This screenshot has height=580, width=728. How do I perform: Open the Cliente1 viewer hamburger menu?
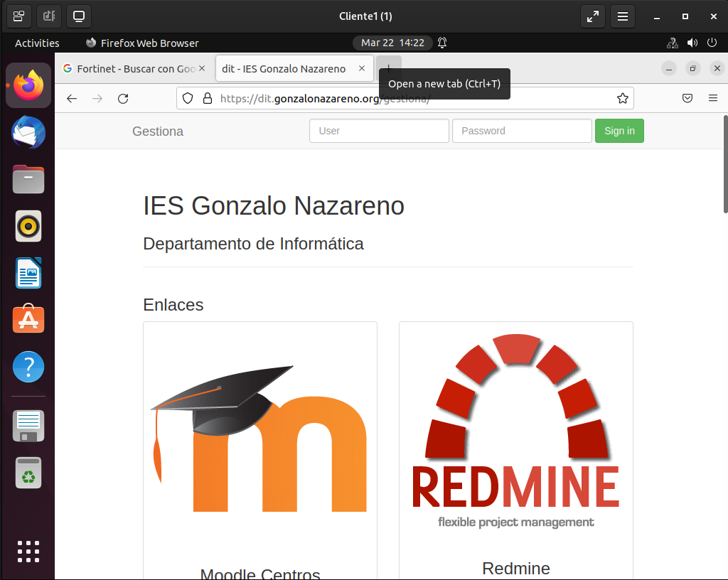tap(623, 17)
